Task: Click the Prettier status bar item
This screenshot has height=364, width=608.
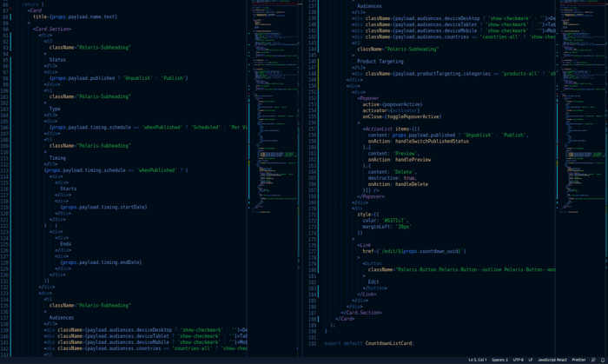Action: [x=578, y=360]
